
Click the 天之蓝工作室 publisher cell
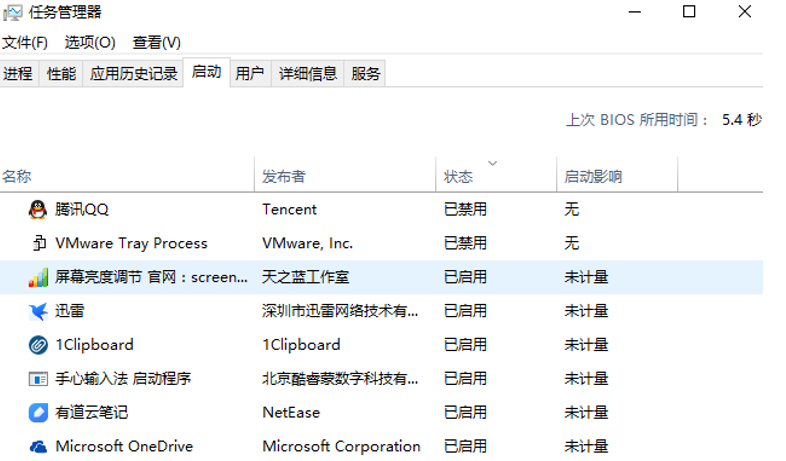click(x=305, y=277)
